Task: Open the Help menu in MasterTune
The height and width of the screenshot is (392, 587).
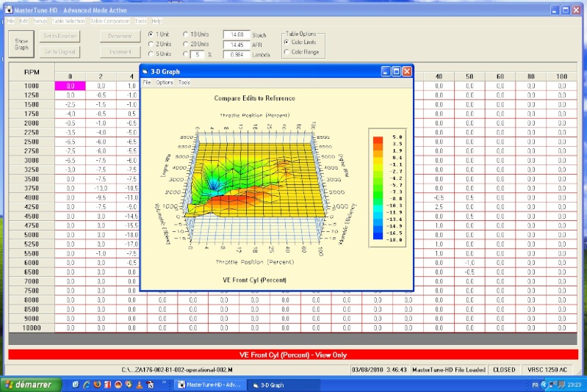Action: [x=156, y=21]
